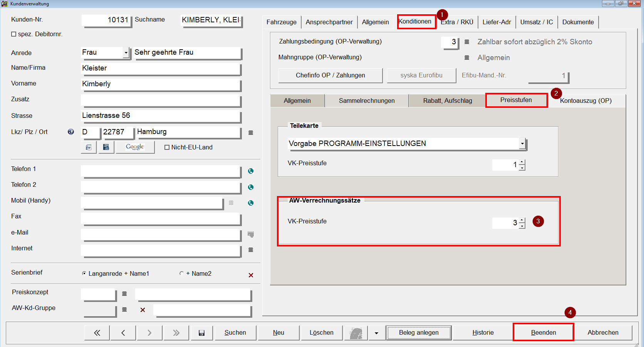644x347 pixels.
Task: Switch to the Ansprechpartner tab
Action: pos(329,22)
